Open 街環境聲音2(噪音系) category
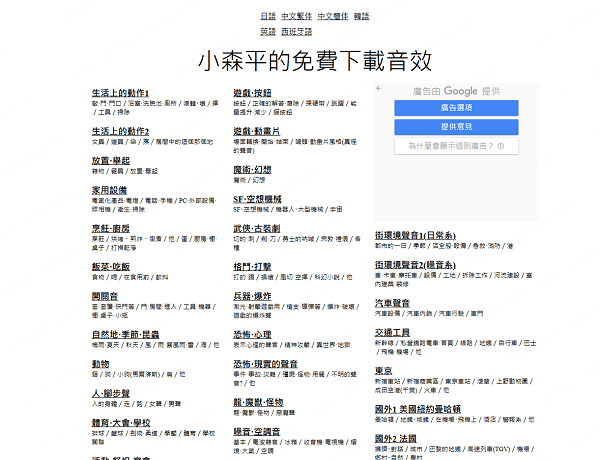Image resolution: width=600 pixels, height=460 pixels. [415, 265]
